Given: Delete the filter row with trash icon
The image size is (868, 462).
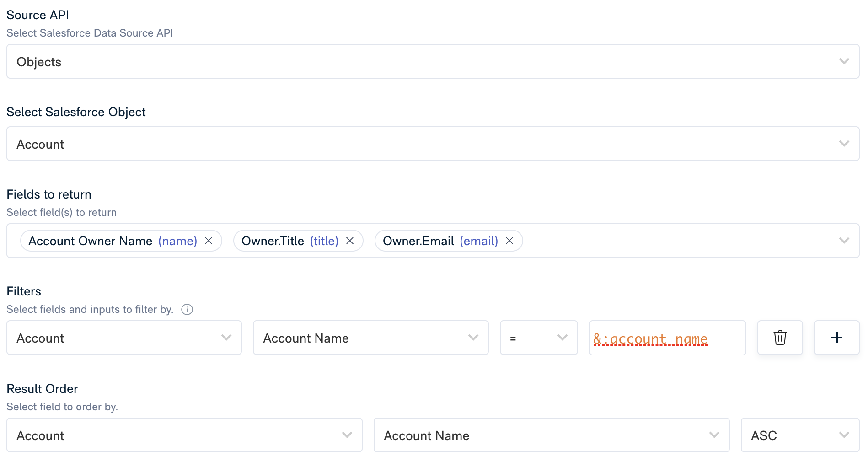Looking at the screenshot, I should coord(780,338).
